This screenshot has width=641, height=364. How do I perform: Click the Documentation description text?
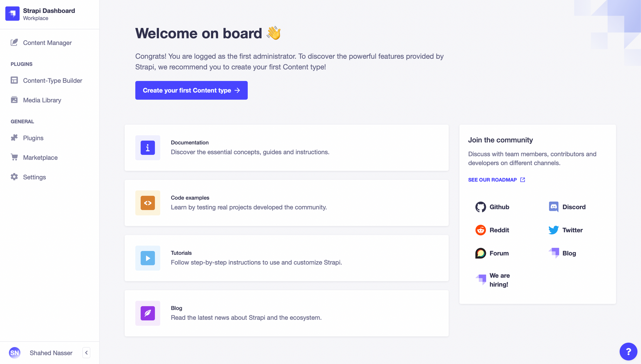click(250, 152)
